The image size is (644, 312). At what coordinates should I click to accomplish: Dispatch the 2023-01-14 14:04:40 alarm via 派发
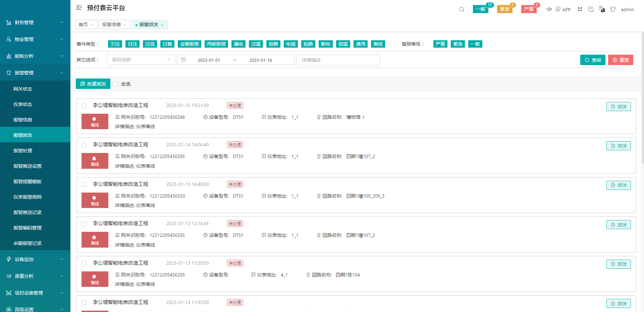[619, 146]
